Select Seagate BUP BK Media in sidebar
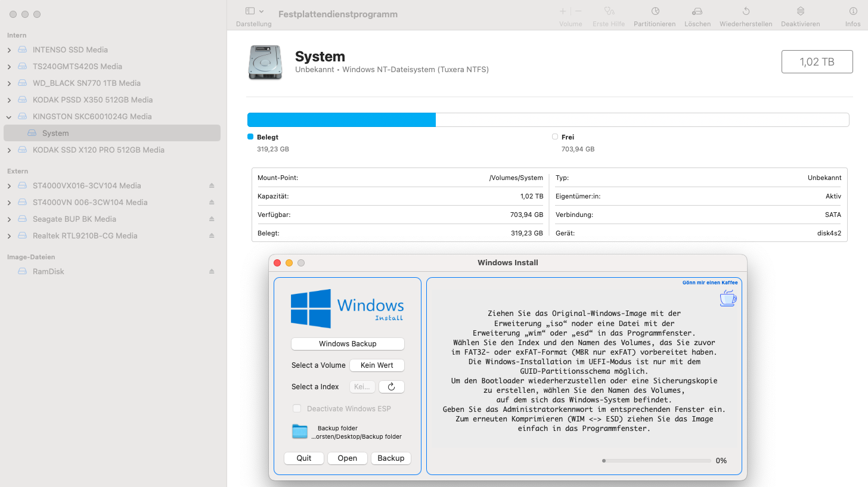Viewport: 868px width, 487px height. (x=75, y=219)
